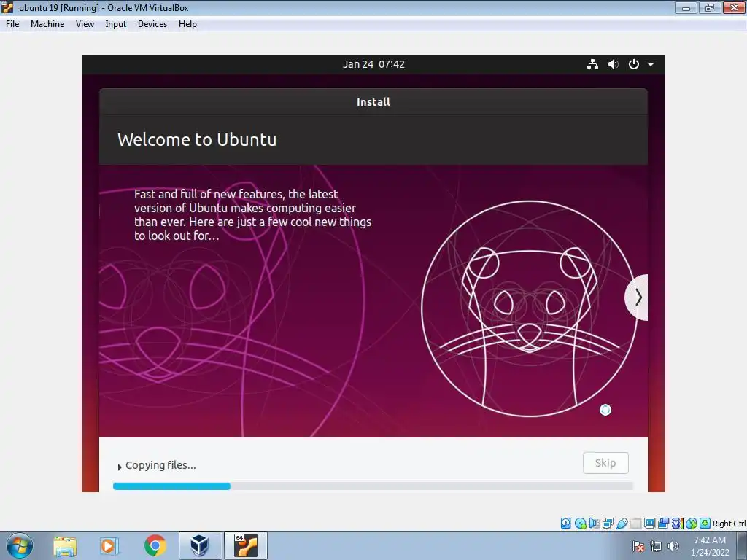Click the installer progress bar
Screen dimensions: 747x560
click(373, 486)
